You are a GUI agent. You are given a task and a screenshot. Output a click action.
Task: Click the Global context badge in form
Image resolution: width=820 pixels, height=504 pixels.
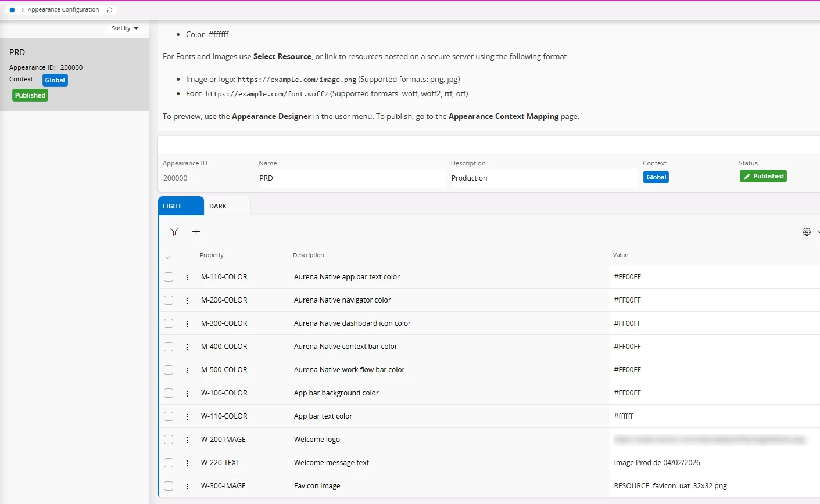(x=656, y=177)
